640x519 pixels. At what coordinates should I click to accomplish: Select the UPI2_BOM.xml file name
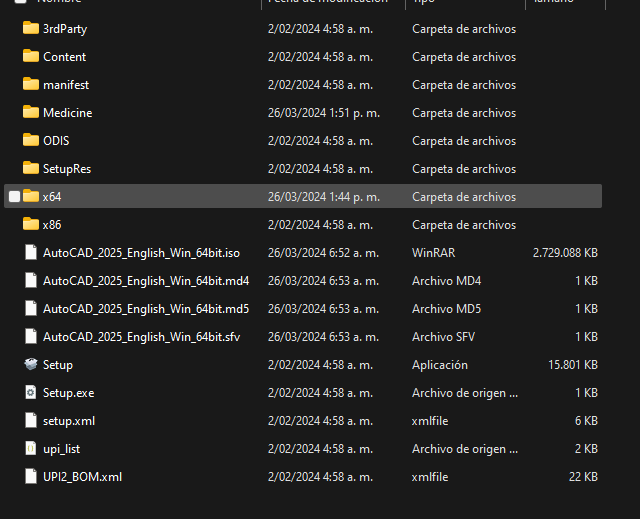click(x=82, y=477)
